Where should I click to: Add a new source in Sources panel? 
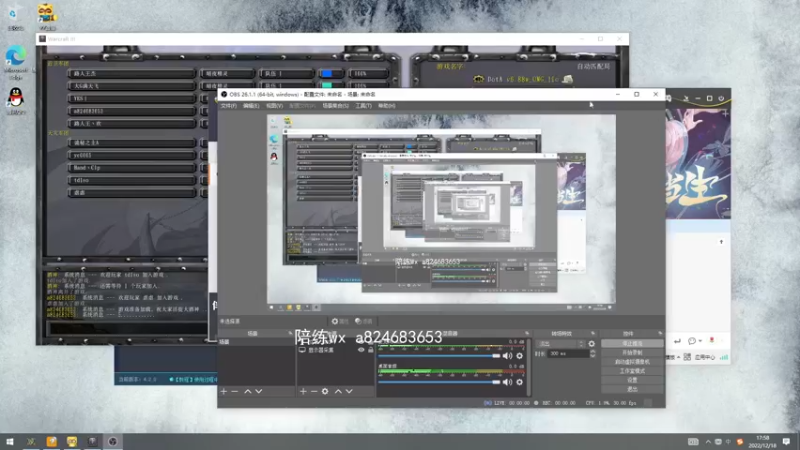[x=303, y=391]
